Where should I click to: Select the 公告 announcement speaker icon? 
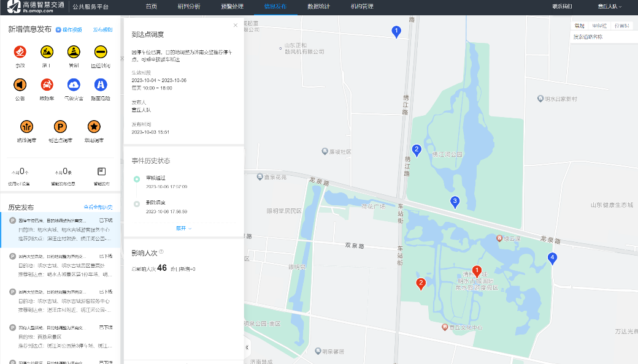(x=20, y=85)
